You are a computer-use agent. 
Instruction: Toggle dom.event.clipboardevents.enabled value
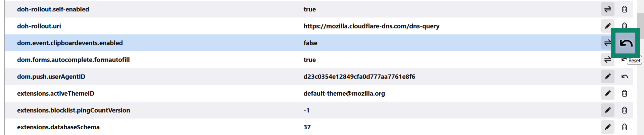[607, 43]
